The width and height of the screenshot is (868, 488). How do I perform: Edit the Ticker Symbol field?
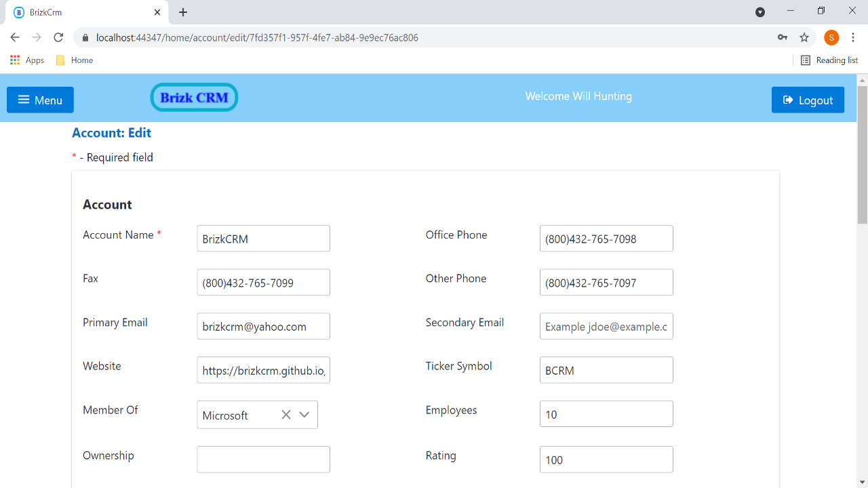pos(606,370)
